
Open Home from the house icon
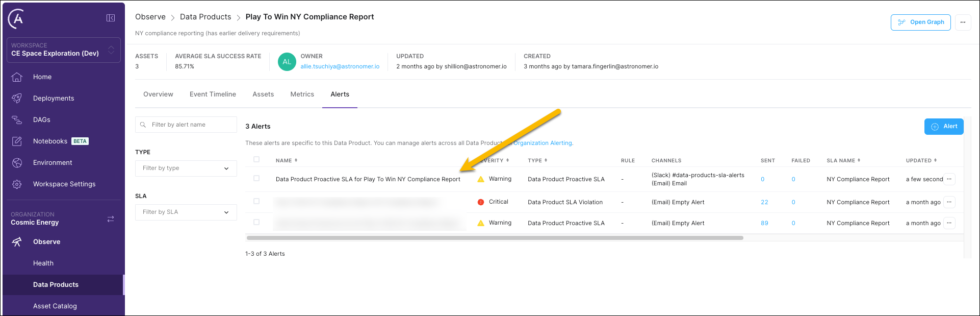[17, 77]
